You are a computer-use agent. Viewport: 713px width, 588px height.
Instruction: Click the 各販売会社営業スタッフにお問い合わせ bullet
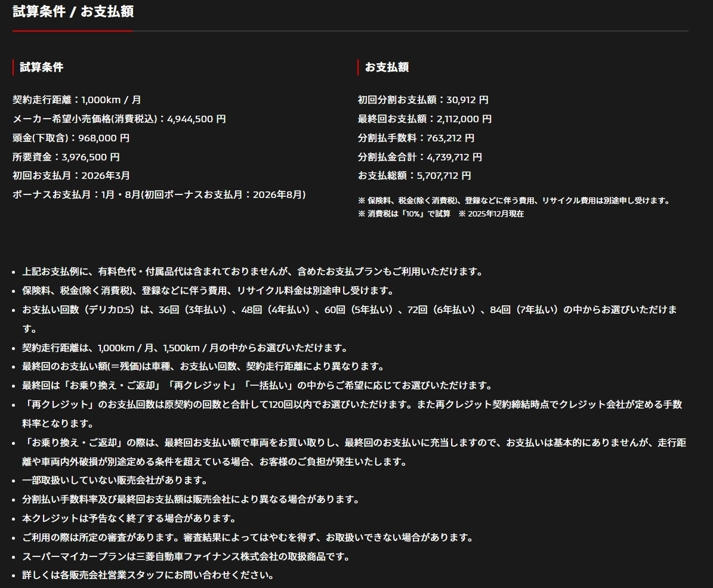[148, 576]
